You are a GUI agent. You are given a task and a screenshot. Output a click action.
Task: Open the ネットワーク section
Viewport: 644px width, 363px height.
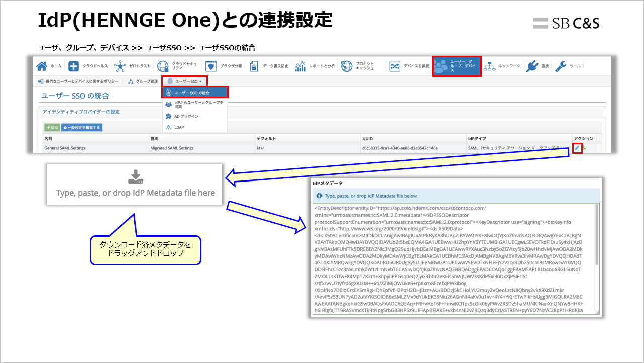pos(502,66)
